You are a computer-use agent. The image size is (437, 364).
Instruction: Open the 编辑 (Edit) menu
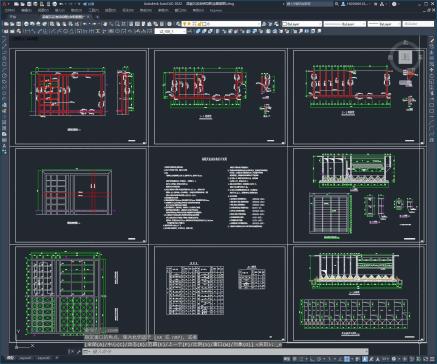pos(26,10)
